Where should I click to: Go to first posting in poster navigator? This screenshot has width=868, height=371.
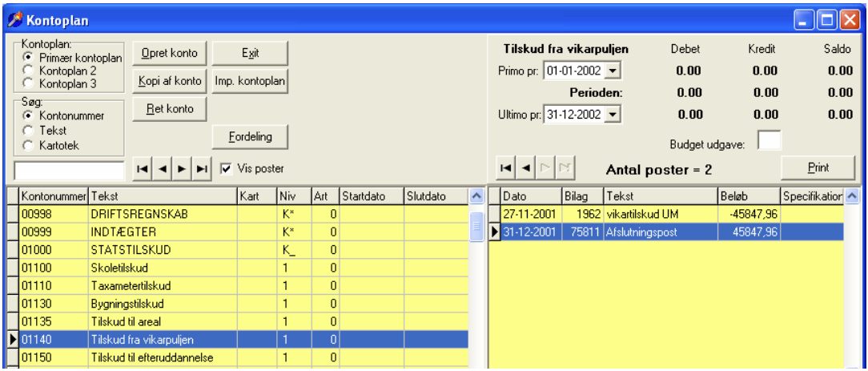click(505, 167)
